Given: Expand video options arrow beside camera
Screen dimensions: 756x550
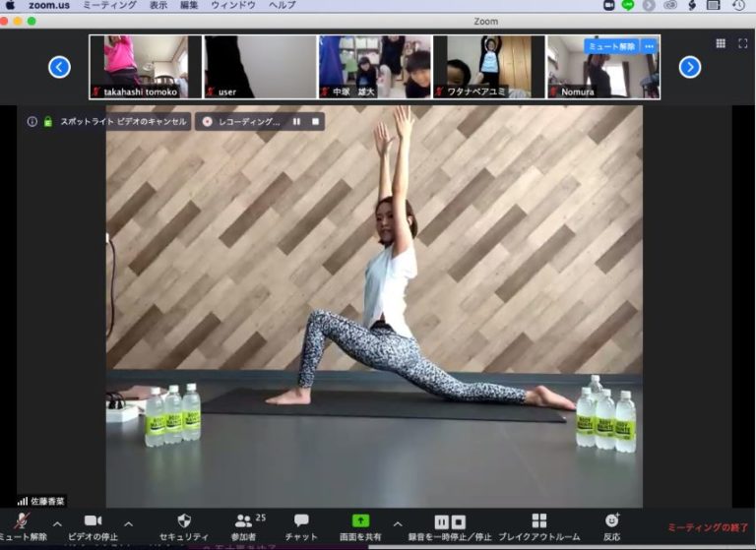Looking at the screenshot, I should point(128,523).
